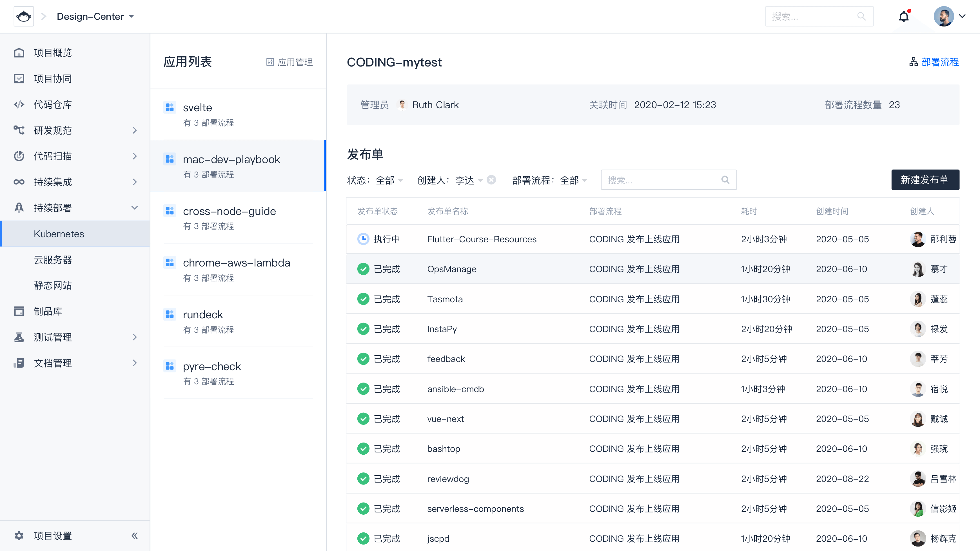
Task: Click the notification bell icon
Action: (903, 16)
